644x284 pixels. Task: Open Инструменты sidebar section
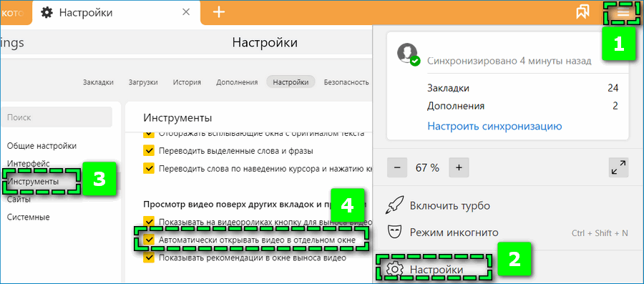click(x=33, y=181)
